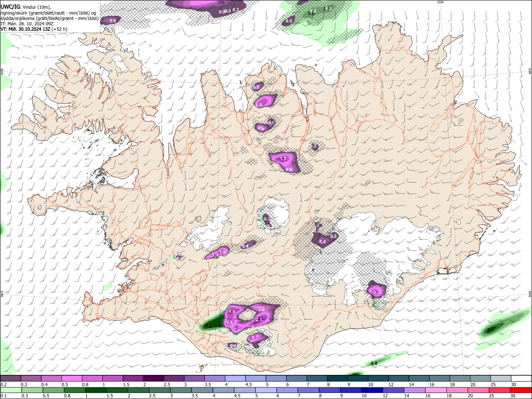Click the 'IT: Mán. 28. 10. 2024 09Z' line

[x=27, y=24]
